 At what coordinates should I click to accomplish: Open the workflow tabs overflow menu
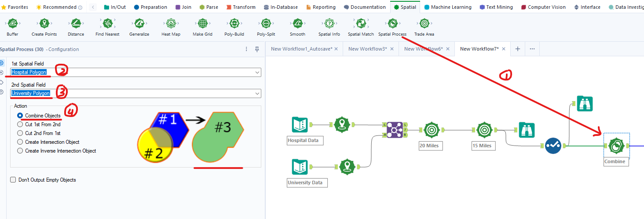(x=532, y=49)
